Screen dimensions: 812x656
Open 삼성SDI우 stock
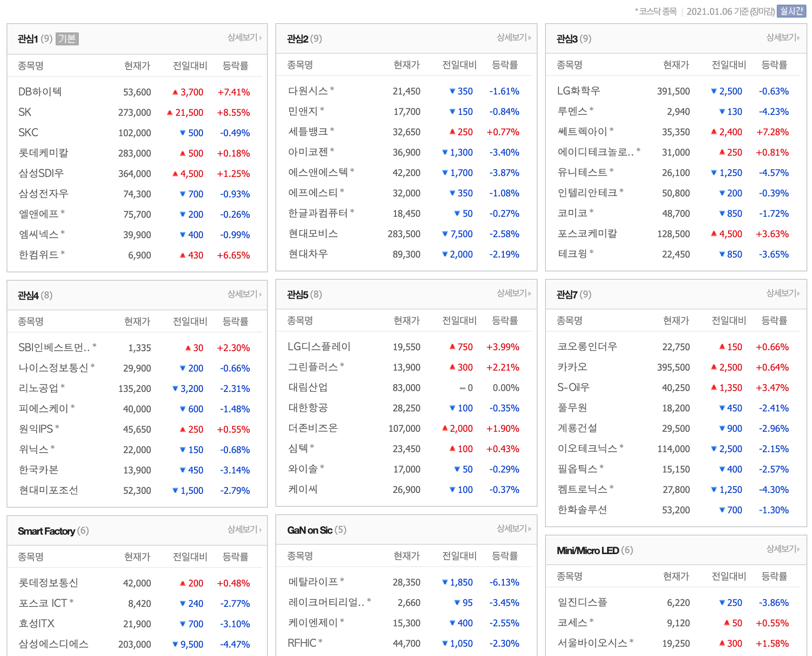point(41,173)
